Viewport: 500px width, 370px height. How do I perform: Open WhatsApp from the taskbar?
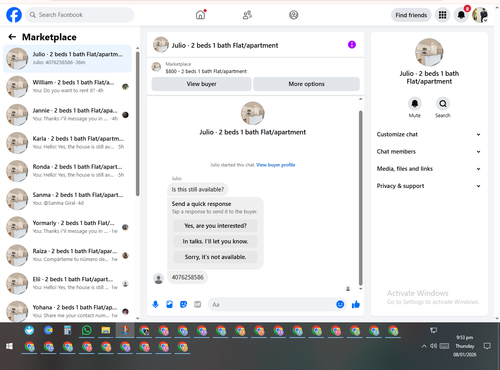point(87,331)
